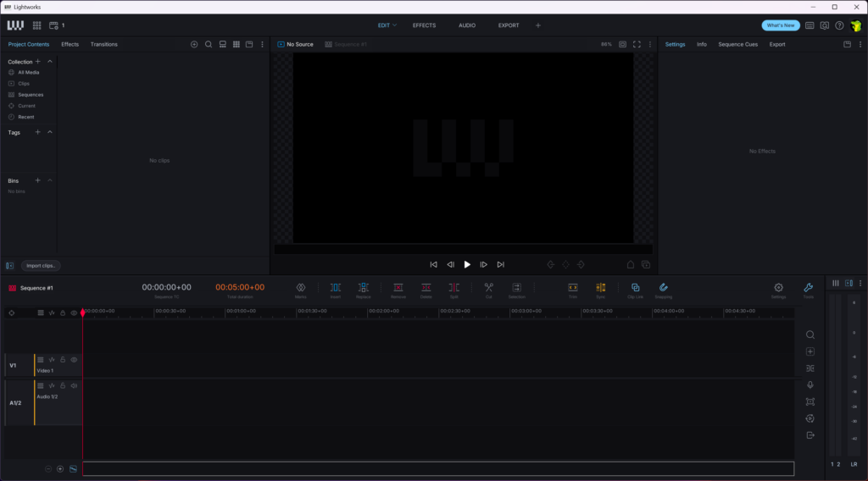
Task: Toggle visibility eye of Video 1 track
Action: [74, 360]
